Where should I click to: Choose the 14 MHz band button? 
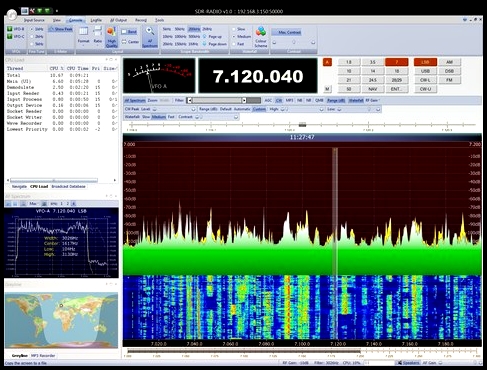373,71
